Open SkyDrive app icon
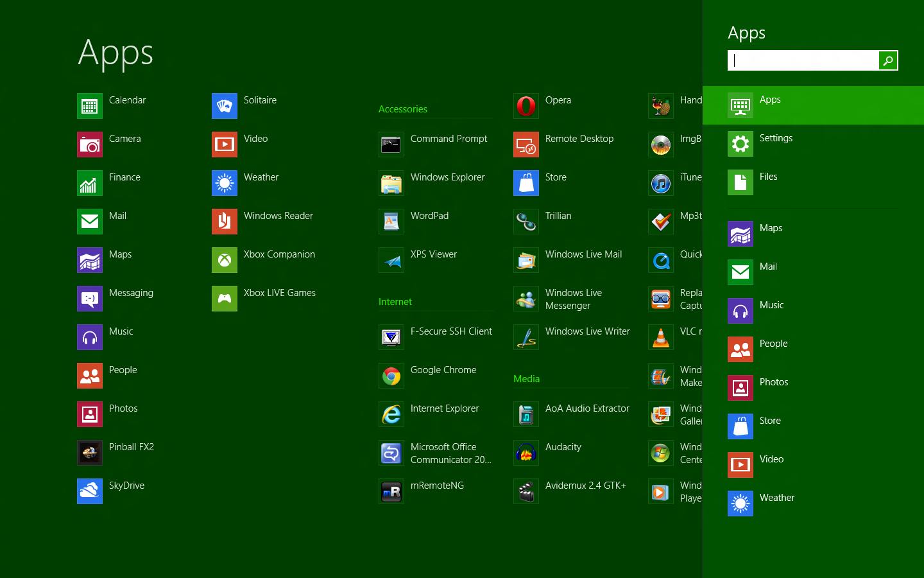 click(x=90, y=491)
